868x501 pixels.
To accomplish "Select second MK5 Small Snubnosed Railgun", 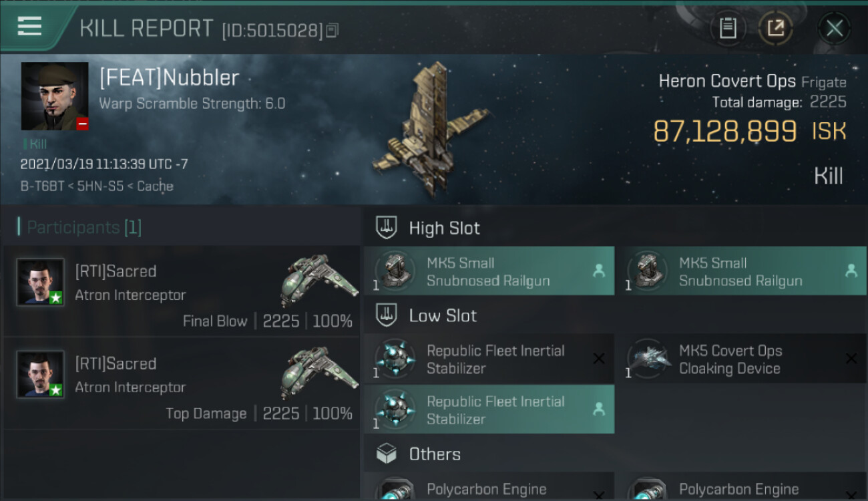I will click(x=741, y=271).
